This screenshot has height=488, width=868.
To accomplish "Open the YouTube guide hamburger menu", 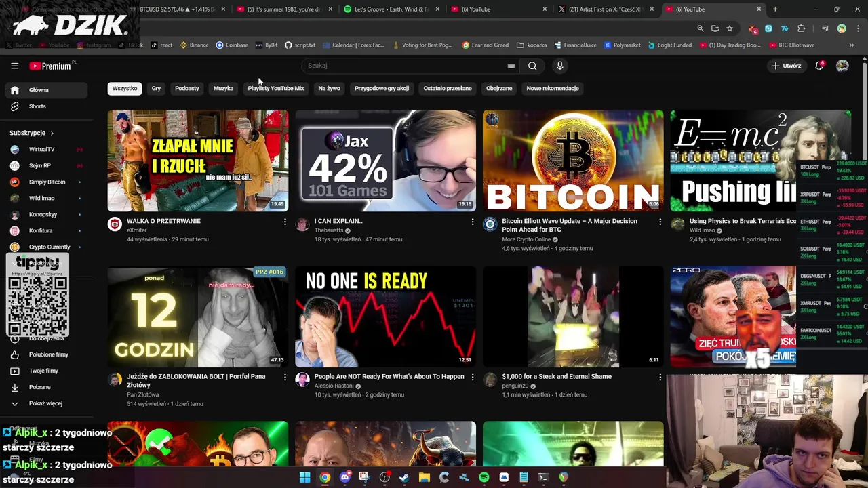I will coord(14,66).
